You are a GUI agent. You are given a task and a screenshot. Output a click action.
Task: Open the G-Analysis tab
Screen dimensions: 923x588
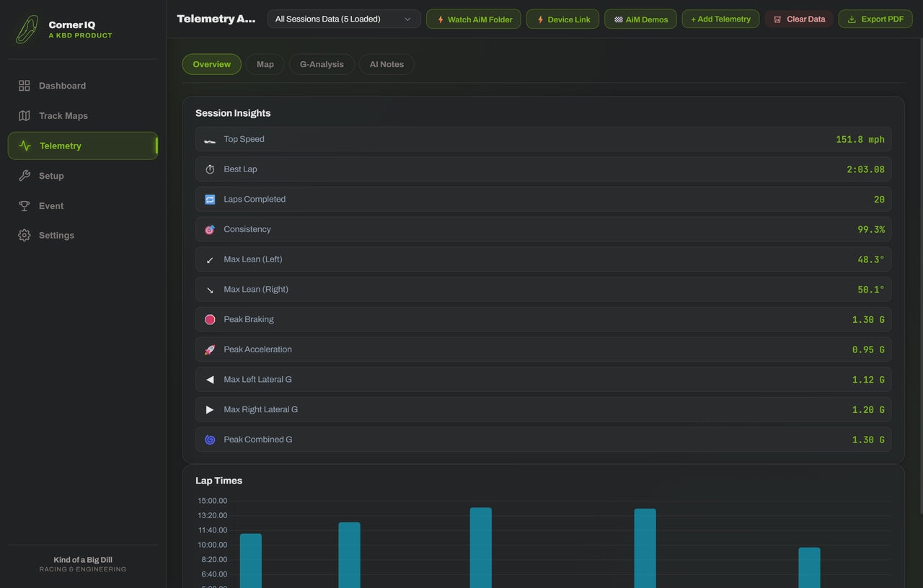(322, 64)
